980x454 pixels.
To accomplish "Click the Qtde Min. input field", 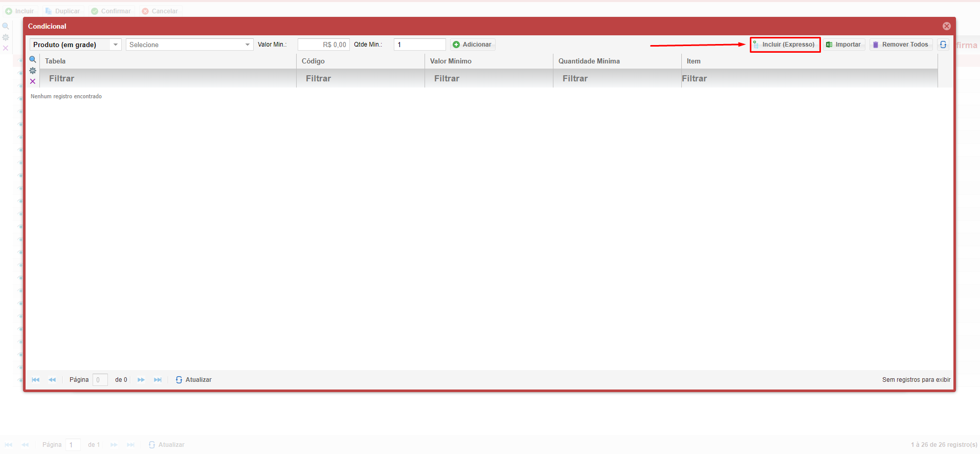I will point(419,45).
